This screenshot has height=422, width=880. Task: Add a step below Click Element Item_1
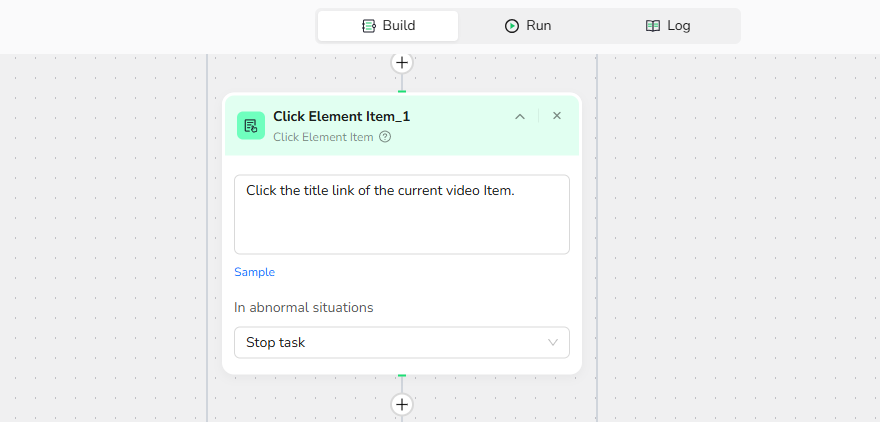[402, 404]
